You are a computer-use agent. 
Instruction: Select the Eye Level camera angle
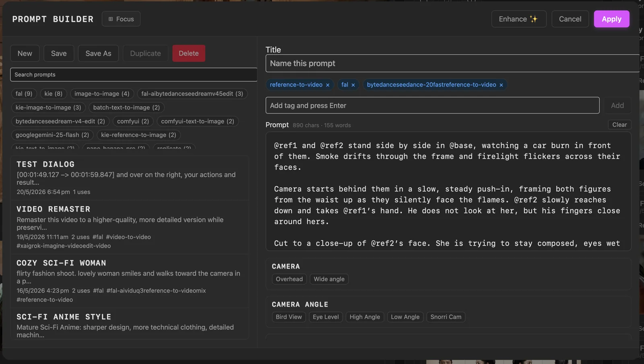coord(326,317)
